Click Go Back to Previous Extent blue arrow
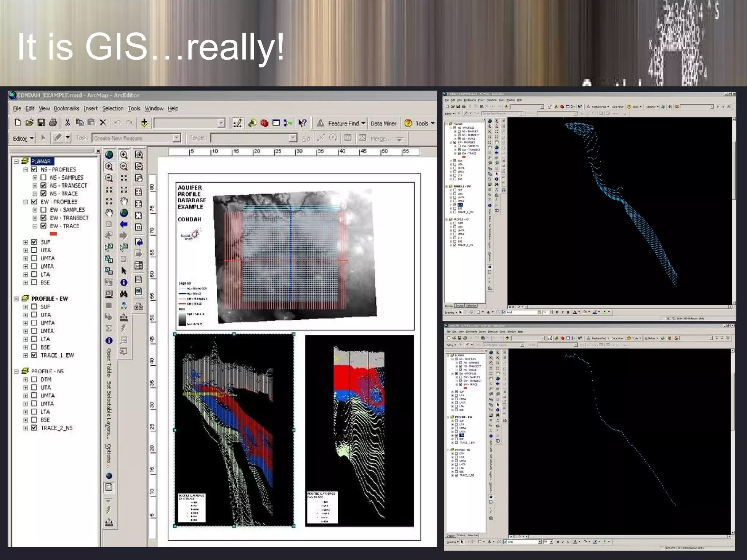 (x=124, y=224)
